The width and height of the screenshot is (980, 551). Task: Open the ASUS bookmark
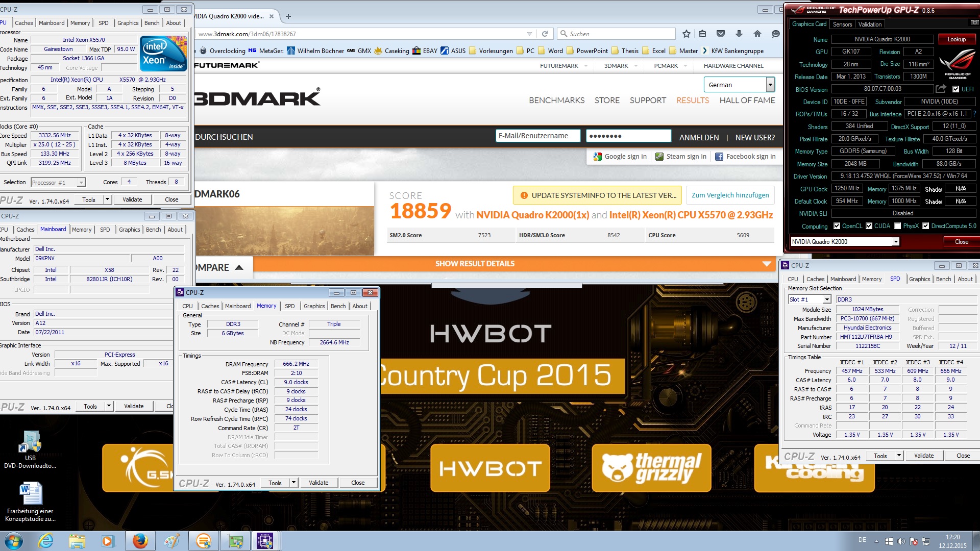coord(453,51)
